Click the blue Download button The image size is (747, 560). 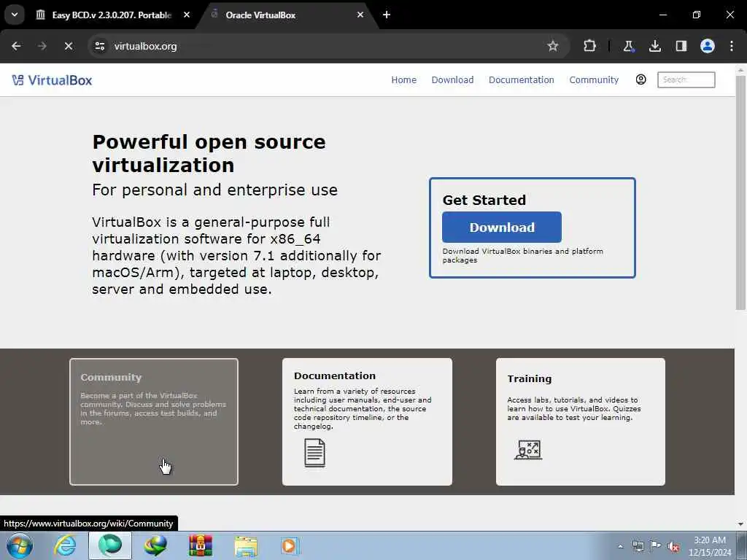(x=502, y=227)
